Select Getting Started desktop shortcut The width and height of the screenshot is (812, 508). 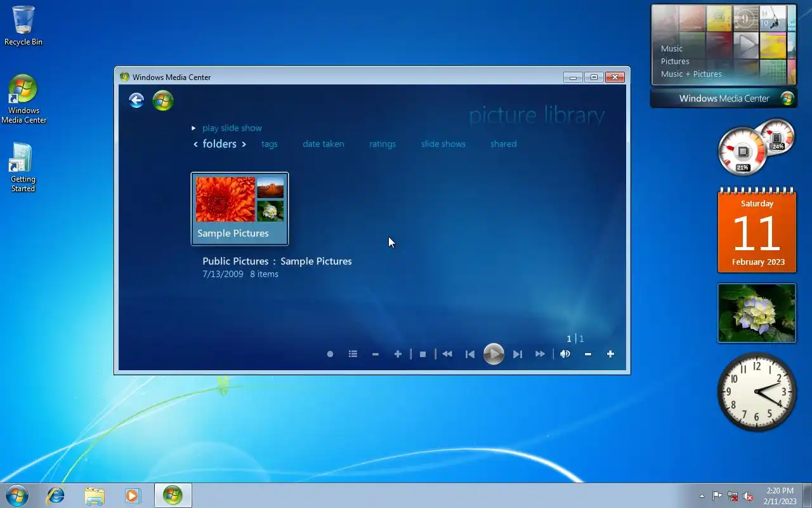pos(23,168)
